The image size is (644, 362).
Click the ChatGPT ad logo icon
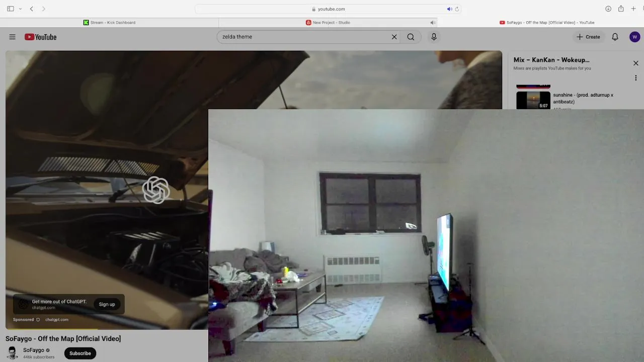(x=23, y=304)
